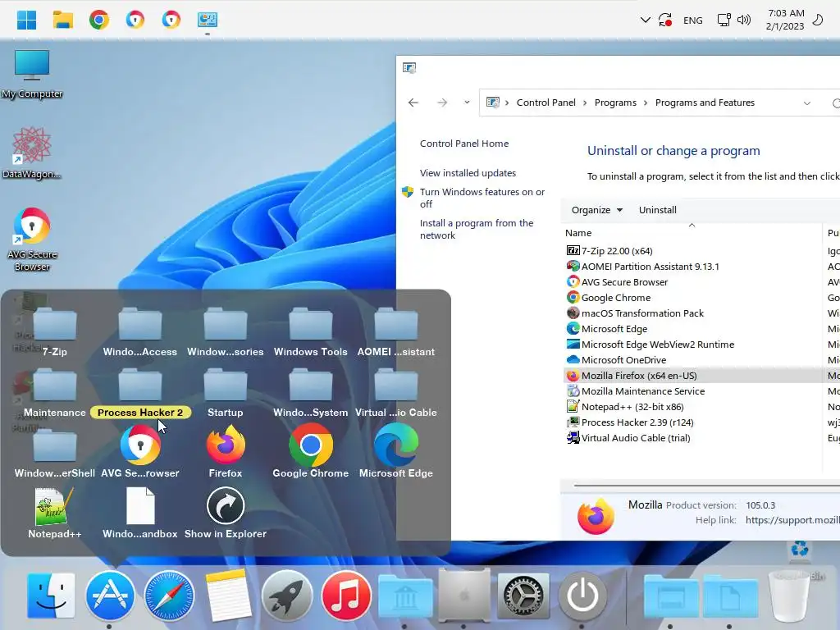Viewport: 840px width, 630px height.
Task: Select Microsoft OneDrive in the program list
Action: click(623, 360)
